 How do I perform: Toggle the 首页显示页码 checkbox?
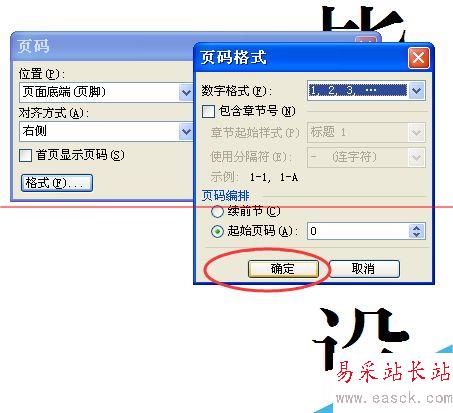coord(26,156)
